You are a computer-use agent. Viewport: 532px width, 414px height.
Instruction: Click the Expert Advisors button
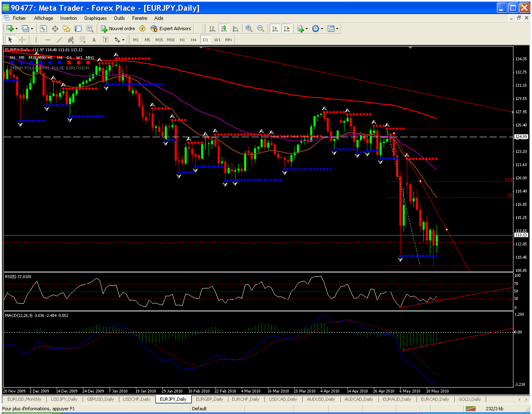171,29
